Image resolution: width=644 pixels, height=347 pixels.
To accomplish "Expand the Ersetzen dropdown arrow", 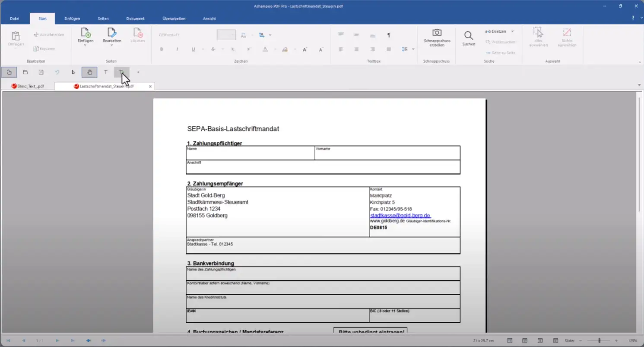I will coord(512,32).
